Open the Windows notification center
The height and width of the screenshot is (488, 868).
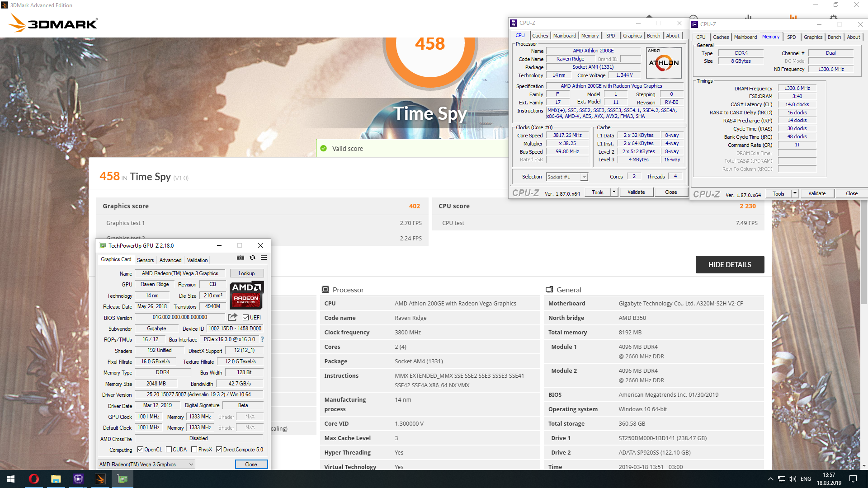pyautogui.click(x=853, y=479)
